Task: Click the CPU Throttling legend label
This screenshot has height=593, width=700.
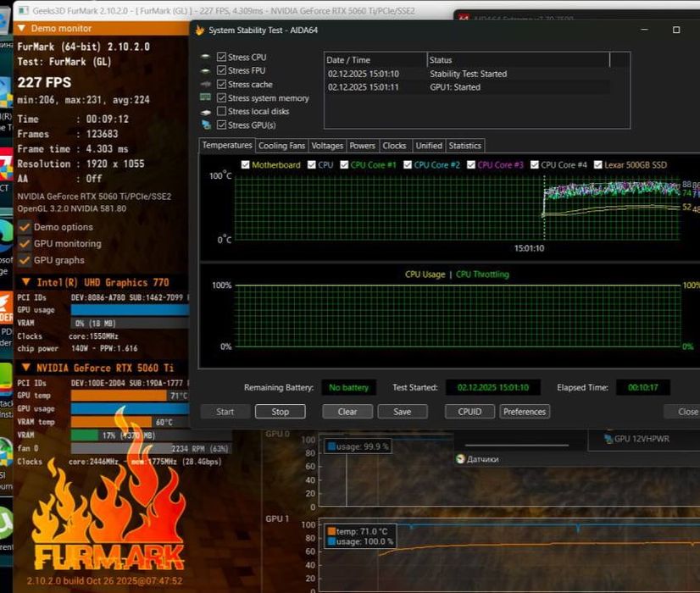Action: coord(482,274)
